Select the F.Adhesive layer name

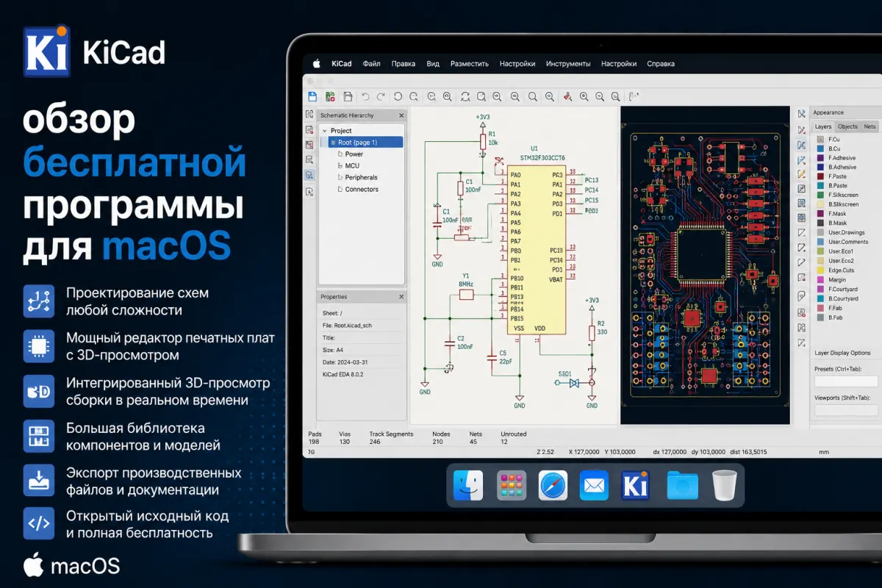[x=842, y=158]
